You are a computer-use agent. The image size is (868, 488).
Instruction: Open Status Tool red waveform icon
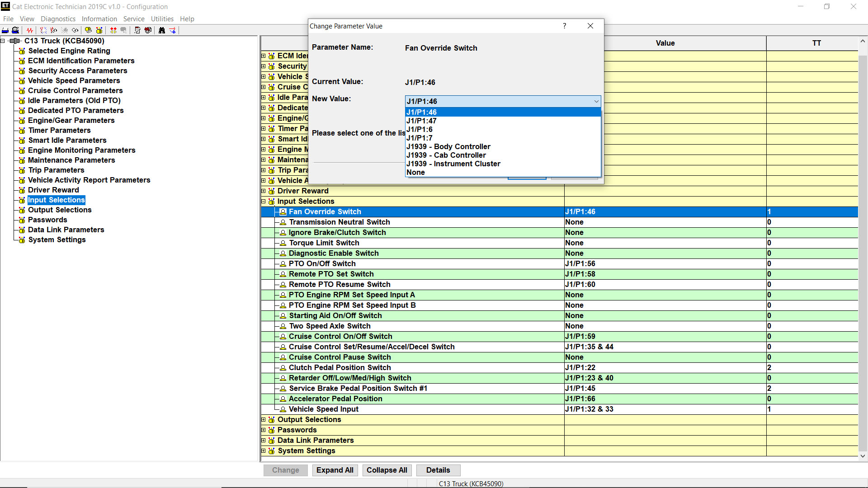click(30, 30)
